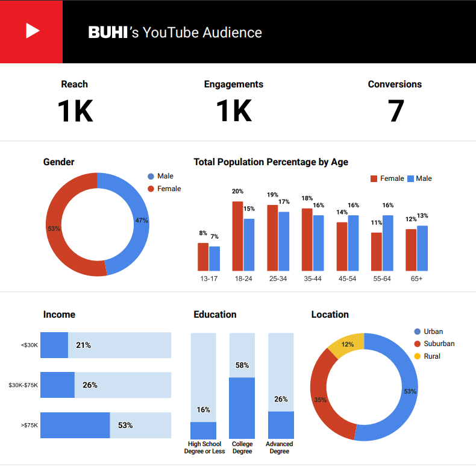The height and width of the screenshot is (469, 476).
Task: Select the 35% suburban slice of Location donut
Action: 320,400
